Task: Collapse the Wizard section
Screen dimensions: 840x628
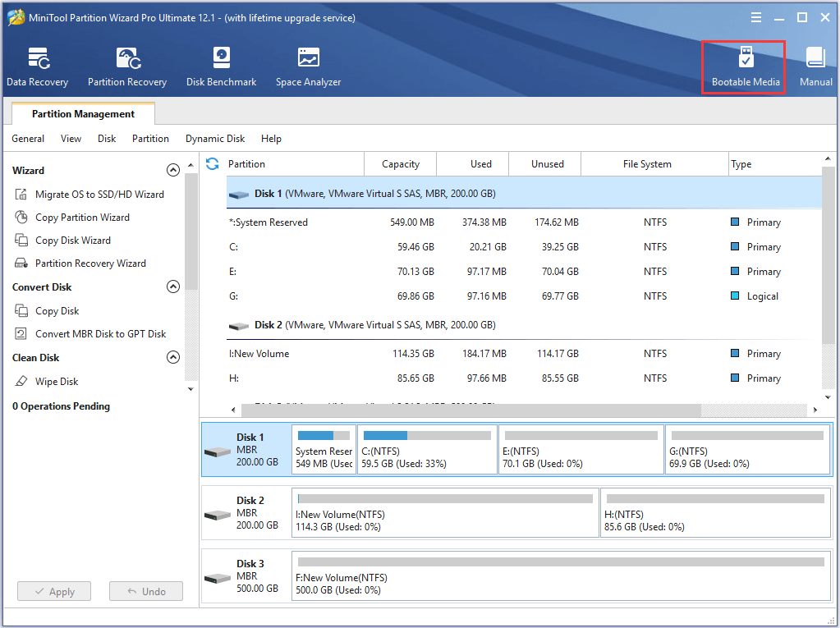Action: click(173, 170)
